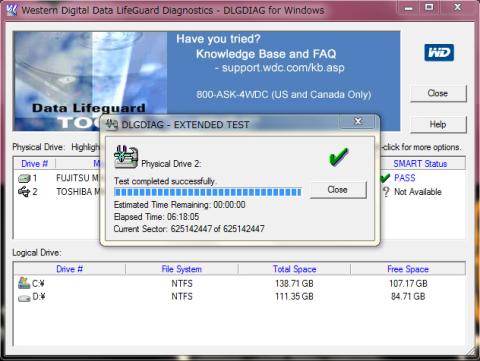This screenshot has width=480, height=361.
Task: Click the DLGDIAG dialog title bar icon
Action: tap(112, 124)
